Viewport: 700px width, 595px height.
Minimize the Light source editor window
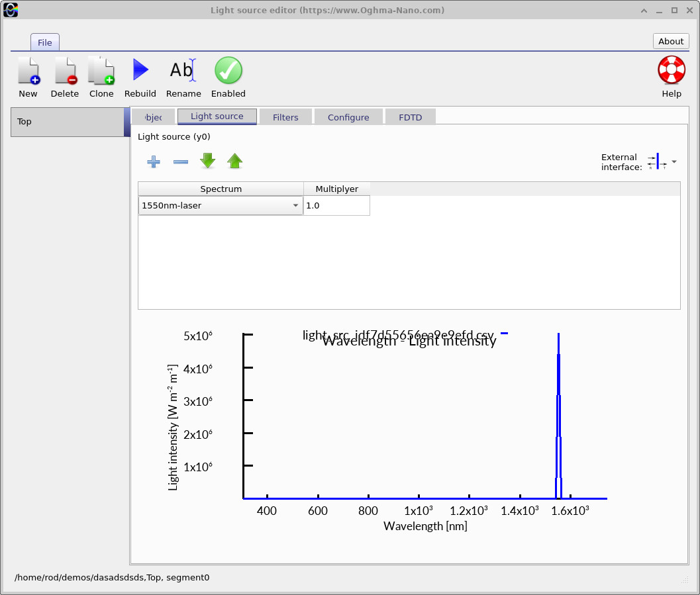pyautogui.click(x=659, y=11)
